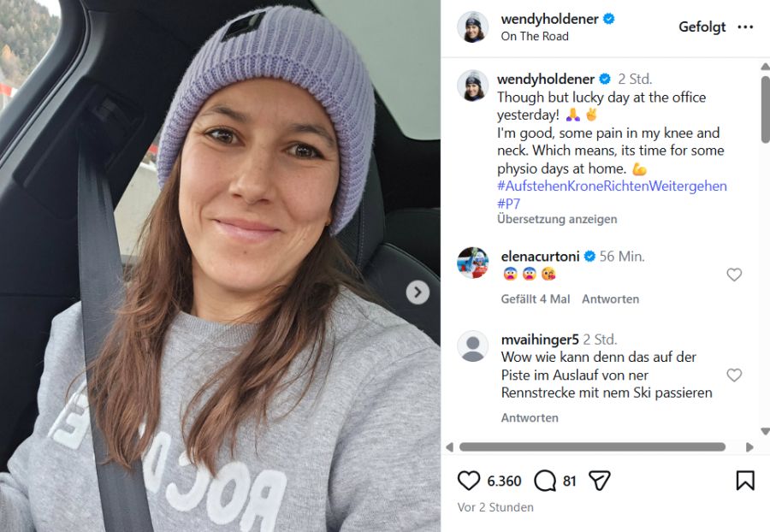Save the post with the bookmark icon
This screenshot has height=532, width=770.
(745, 481)
